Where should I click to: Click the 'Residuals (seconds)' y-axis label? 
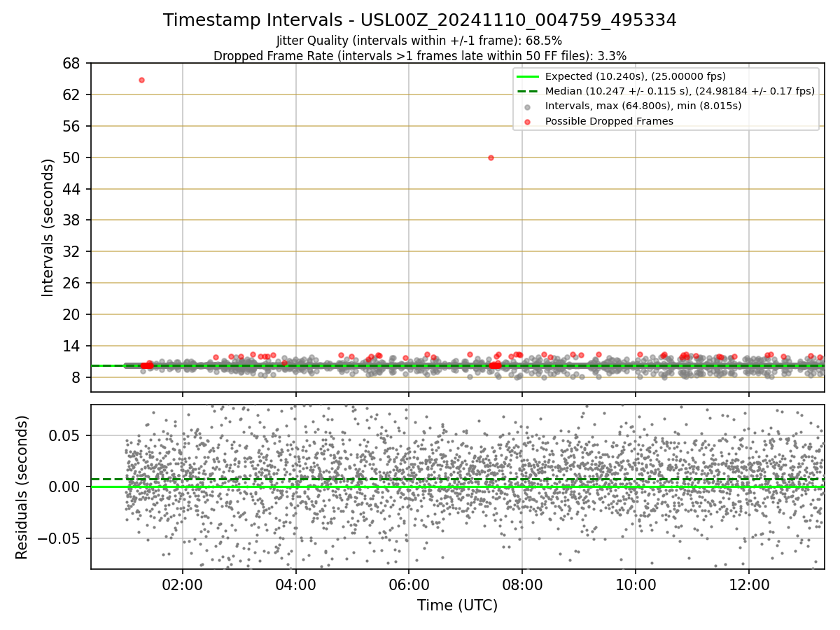coord(22,487)
